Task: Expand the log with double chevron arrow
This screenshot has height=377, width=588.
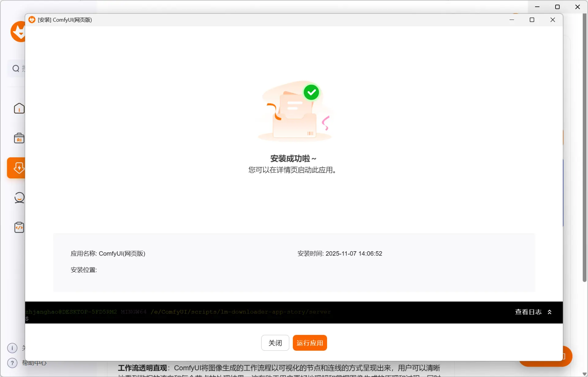Action: tap(550, 312)
